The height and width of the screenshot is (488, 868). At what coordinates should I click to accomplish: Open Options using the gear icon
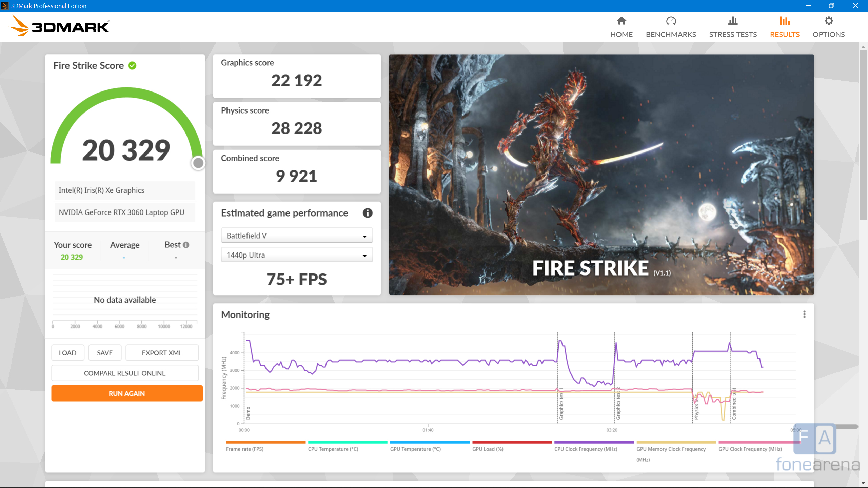828,21
